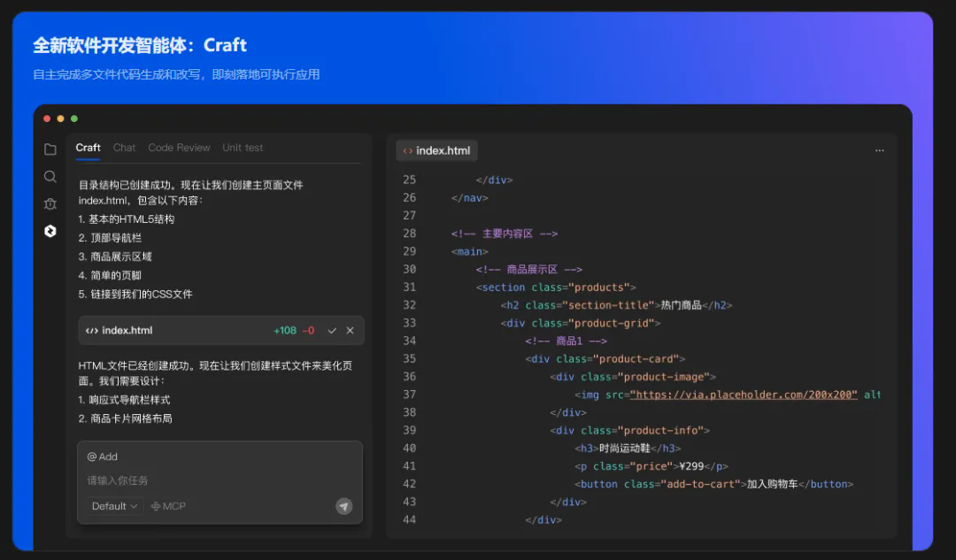Open the Code Review tab
Screen dimensions: 956x560
coord(180,147)
